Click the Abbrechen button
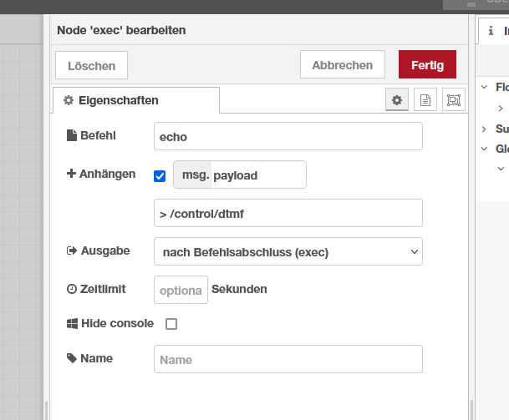Image resolution: width=509 pixels, height=420 pixels. tap(342, 65)
